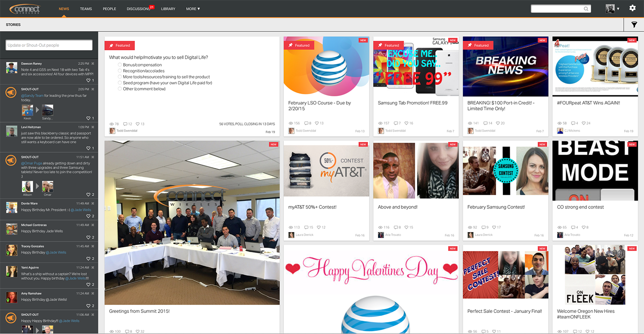Select the Bonus/compensation poll option
The height and width of the screenshot is (334, 644).
click(x=120, y=65)
